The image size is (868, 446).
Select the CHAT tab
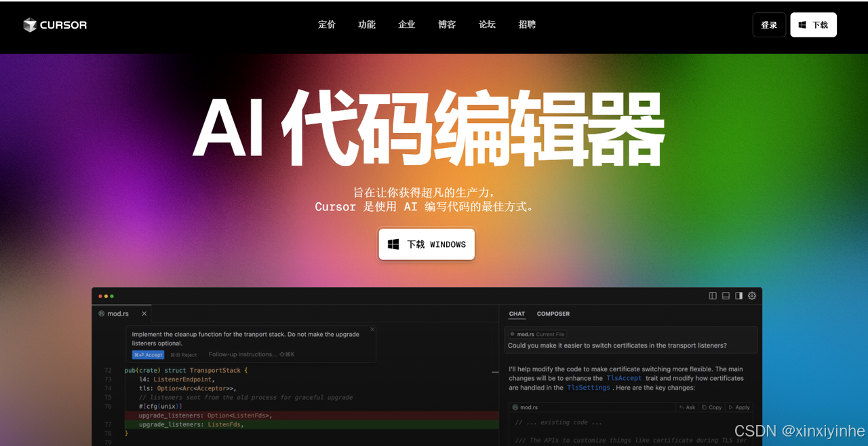pyautogui.click(x=516, y=314)
